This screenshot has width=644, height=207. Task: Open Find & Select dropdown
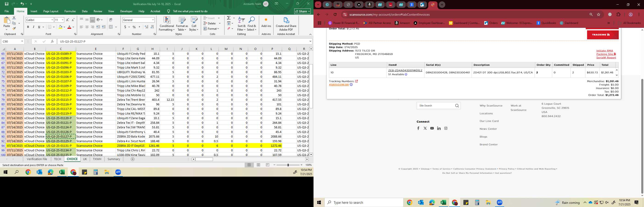252,24
